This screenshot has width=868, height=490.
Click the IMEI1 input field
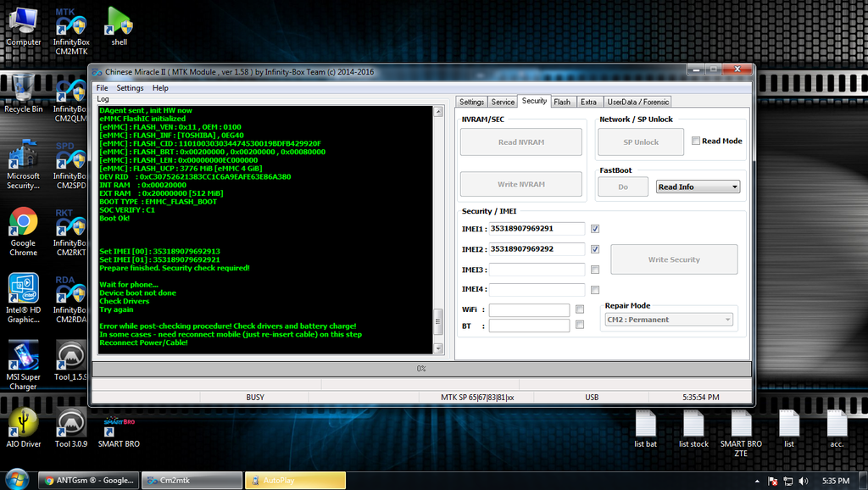coord(537,229)
